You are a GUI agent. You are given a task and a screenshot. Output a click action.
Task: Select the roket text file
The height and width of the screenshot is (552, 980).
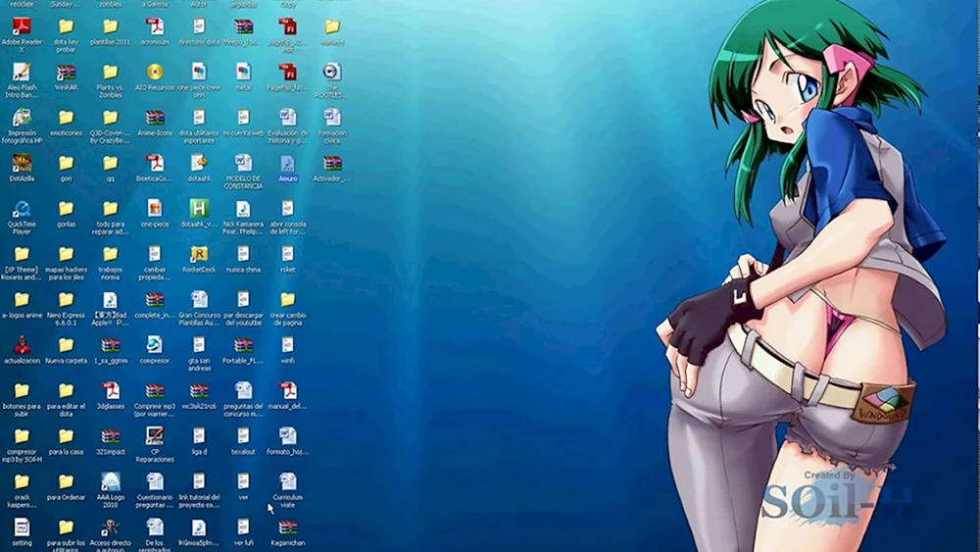pyautogui.click(x=288, y=255)
